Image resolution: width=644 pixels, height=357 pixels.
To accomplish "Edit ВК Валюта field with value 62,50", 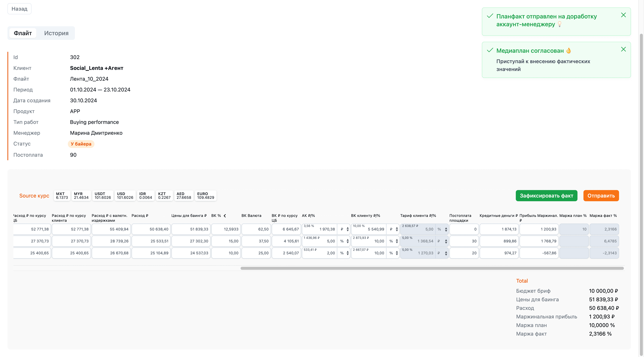I will click(x=256, y=229).
